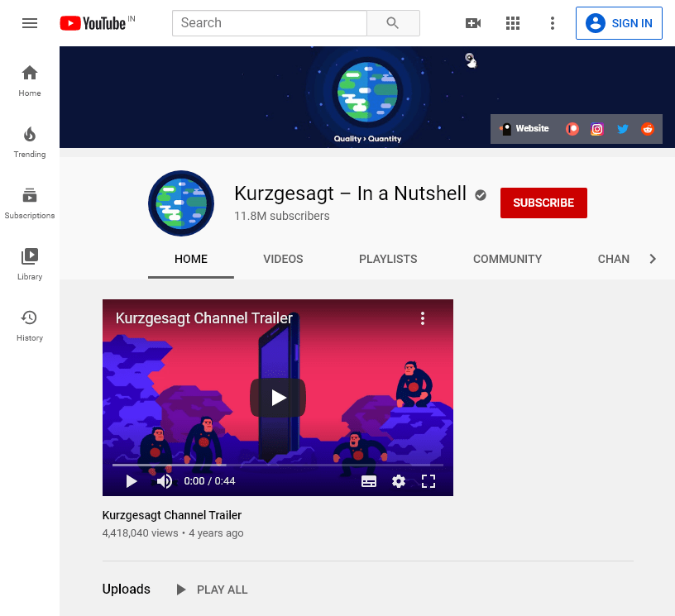Open the Kurzgesagt Channel Trailer title in player

click(204, 318)
